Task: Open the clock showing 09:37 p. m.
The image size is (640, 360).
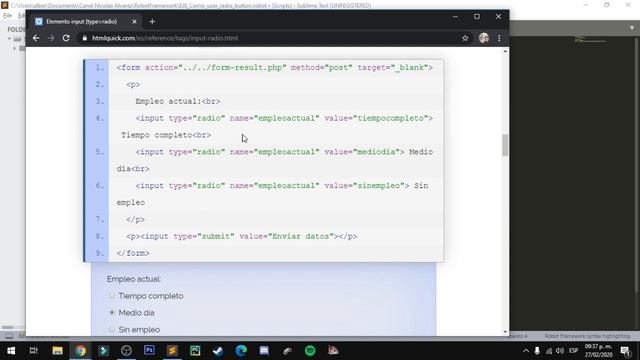Action: (598, 351)
